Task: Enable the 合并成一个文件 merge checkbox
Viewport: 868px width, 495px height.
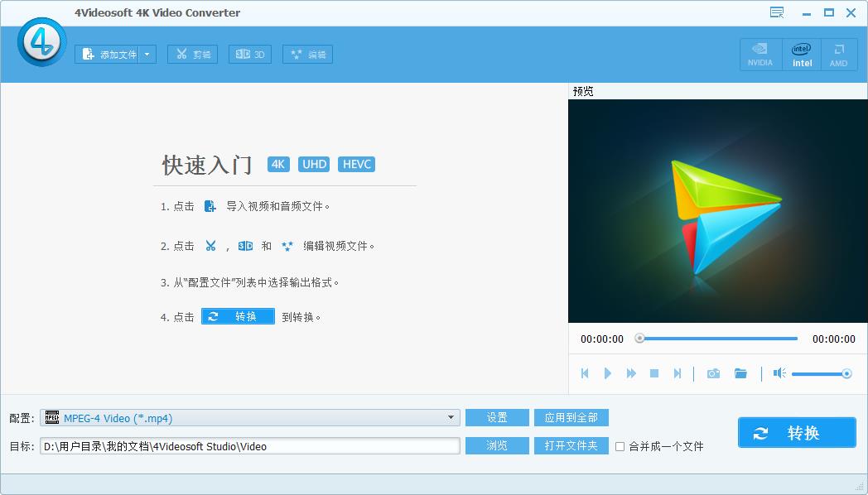Action: pyautogui.click(x=620, y=447)
